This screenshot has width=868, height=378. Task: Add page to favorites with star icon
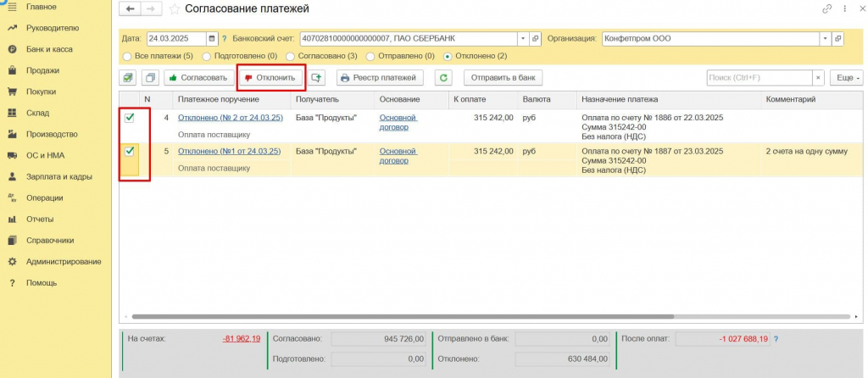(x=175, y=8)
